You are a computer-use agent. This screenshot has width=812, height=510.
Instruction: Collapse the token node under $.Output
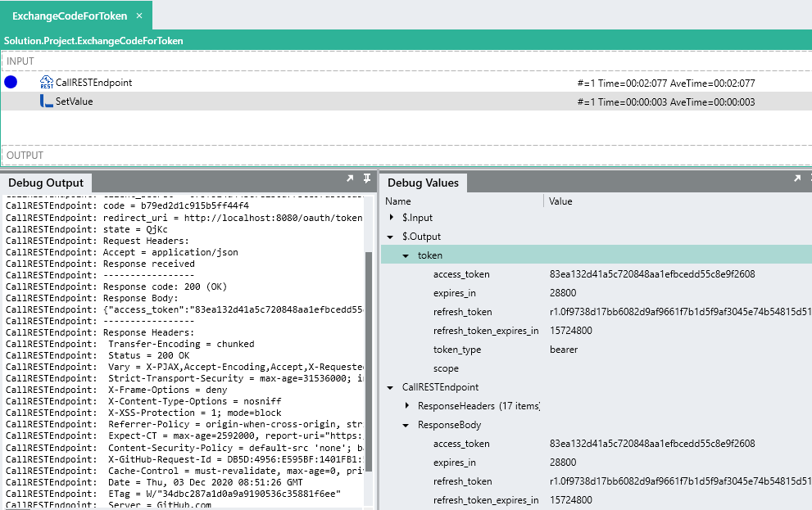coord(407,256)
